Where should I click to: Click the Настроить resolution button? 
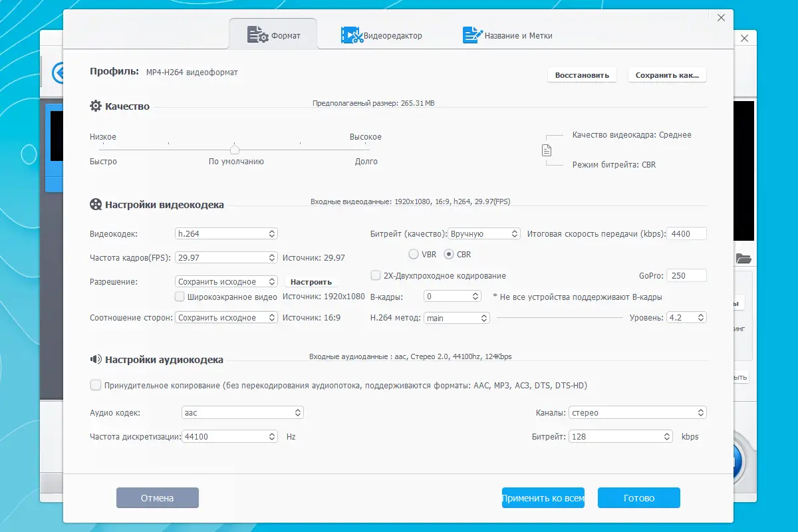point(311,282)
